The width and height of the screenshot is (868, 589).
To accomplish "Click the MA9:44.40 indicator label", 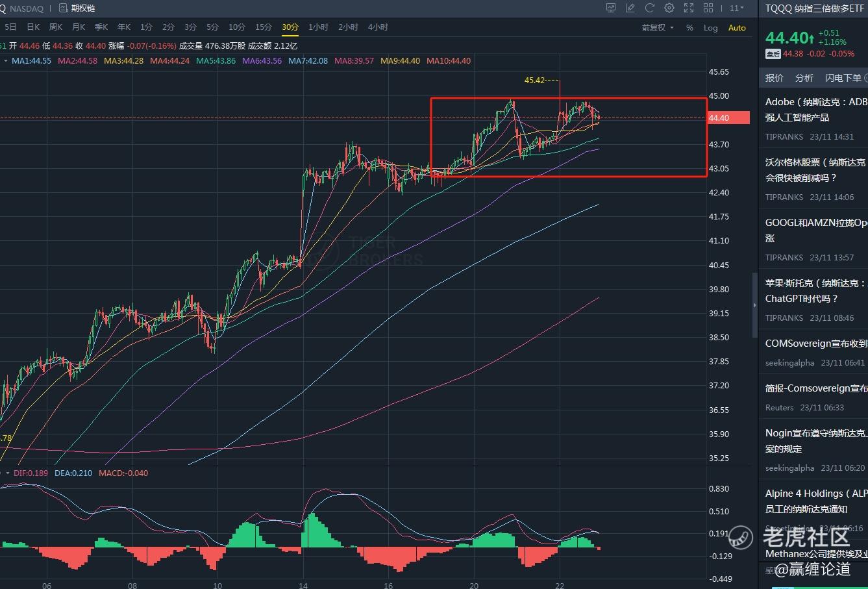I will pyautogui.click(x=400, y=61).
